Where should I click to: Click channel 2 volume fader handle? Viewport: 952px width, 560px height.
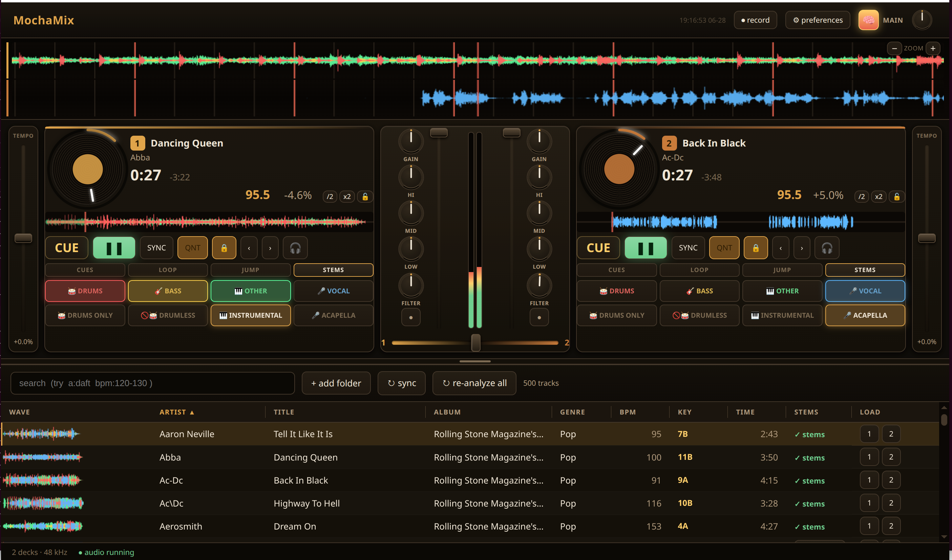point(511,132)
